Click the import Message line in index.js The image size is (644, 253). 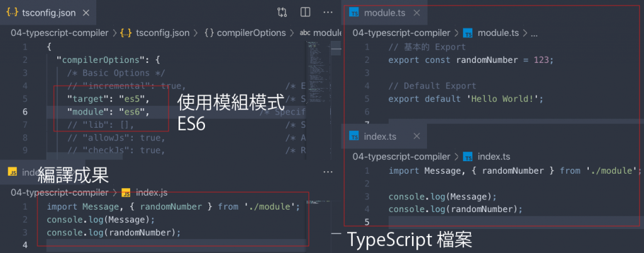pos(174,206)
